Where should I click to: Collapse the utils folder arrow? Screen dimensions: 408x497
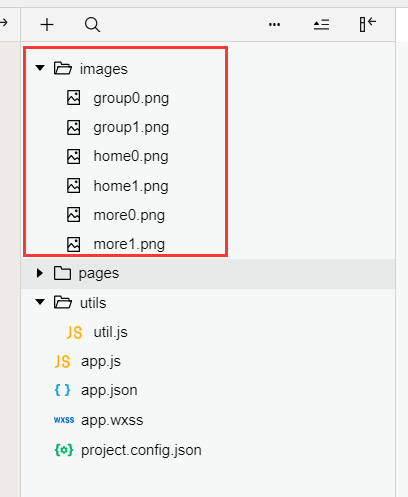coord(40,302)
